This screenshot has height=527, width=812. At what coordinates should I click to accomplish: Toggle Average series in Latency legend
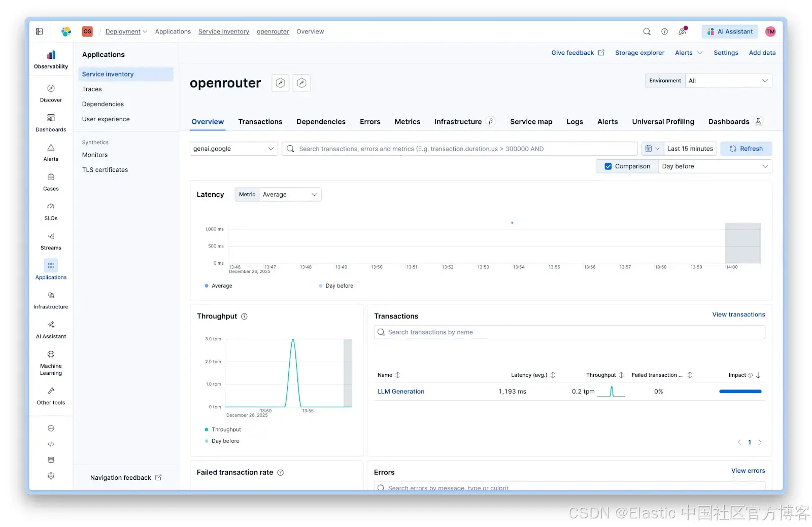(x=218, y=286)
